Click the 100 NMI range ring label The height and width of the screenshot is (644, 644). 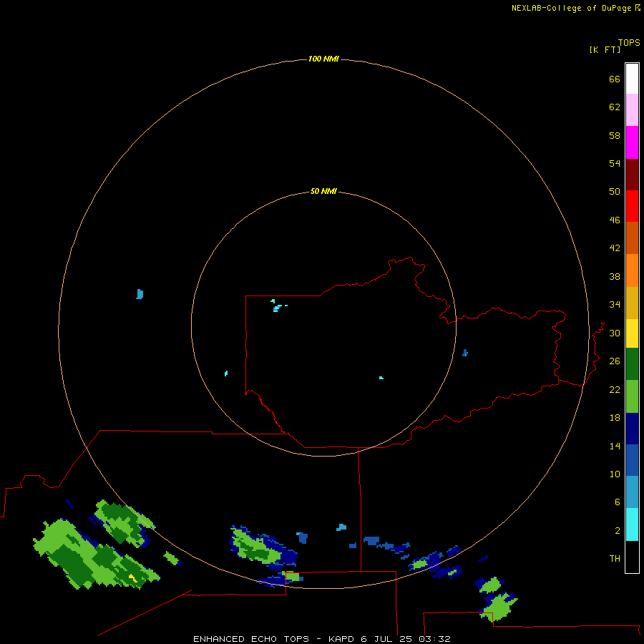pyautogui.click(x=323, y=59)
